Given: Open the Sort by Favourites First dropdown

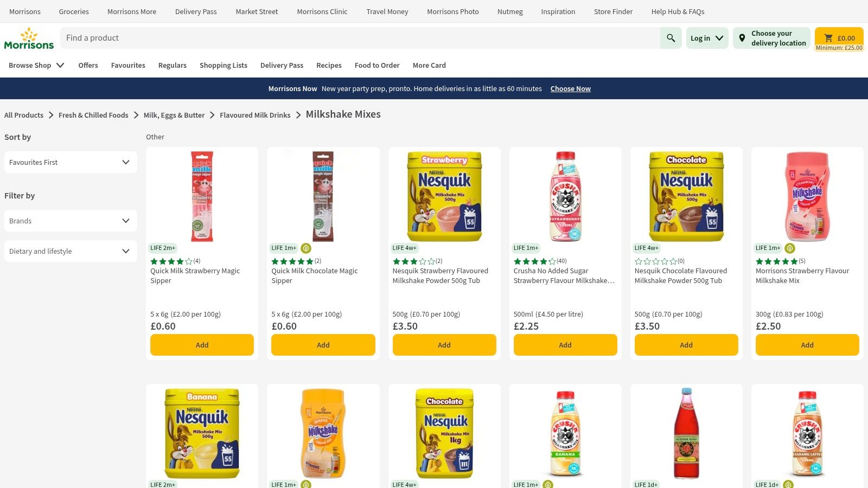Looking at the screenshot, I should coord(70,162).
